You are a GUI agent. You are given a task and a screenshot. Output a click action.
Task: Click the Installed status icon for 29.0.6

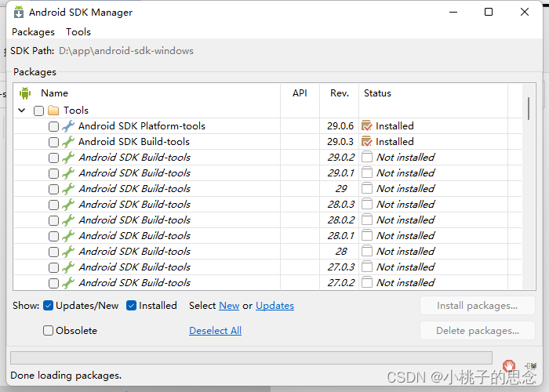click(x=367, y=126)
